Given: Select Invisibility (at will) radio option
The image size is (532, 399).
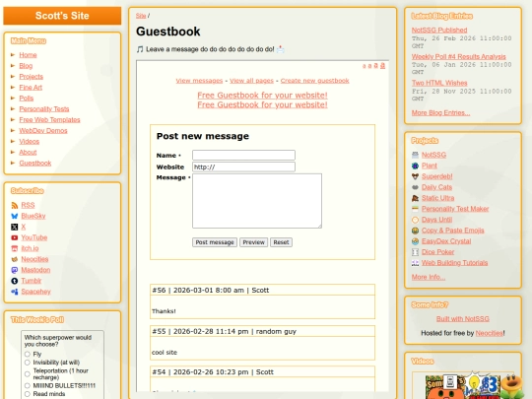Looking at the screenshot, I should point(28,363).
